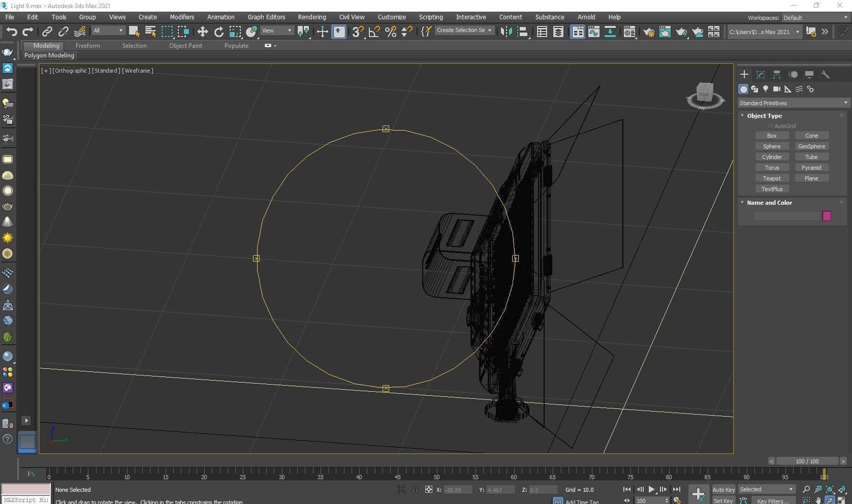Toggle Set Key mode
The height and width of the screenshot is (504, 852).
(x=723, y=500)
